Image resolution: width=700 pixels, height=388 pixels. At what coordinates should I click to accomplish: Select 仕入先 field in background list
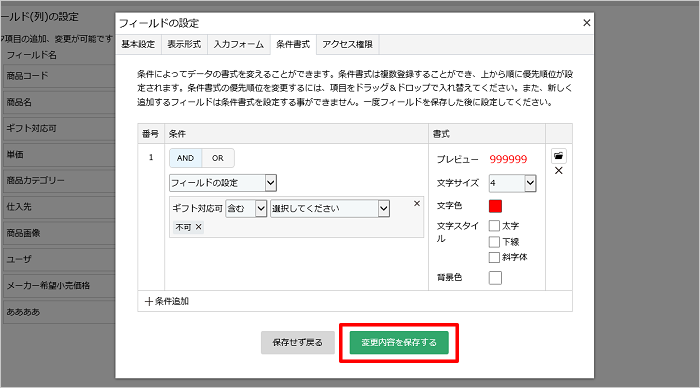[x=58, y=207]
